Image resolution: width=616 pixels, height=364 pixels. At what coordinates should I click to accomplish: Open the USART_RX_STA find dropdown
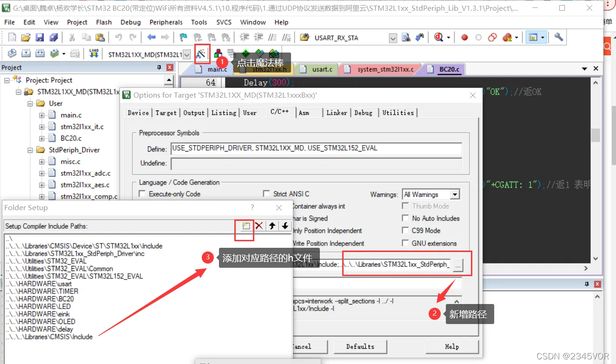[393, 38]
